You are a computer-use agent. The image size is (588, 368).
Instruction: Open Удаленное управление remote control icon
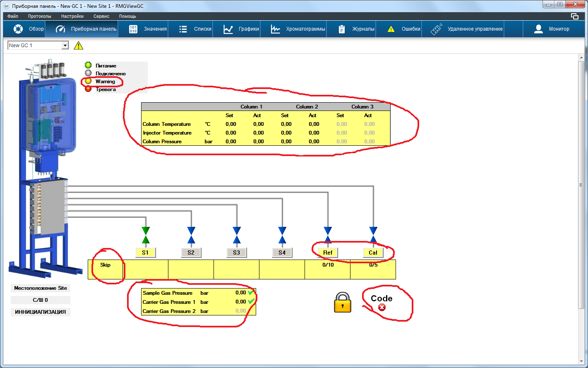[436, 29]
